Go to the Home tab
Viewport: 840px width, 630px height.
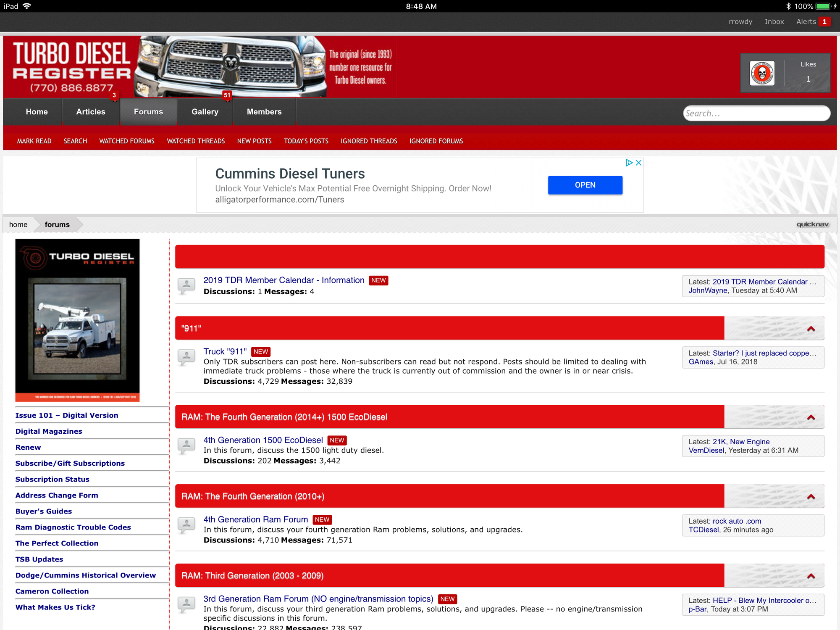pyautogui.click(x=37, y=112)
